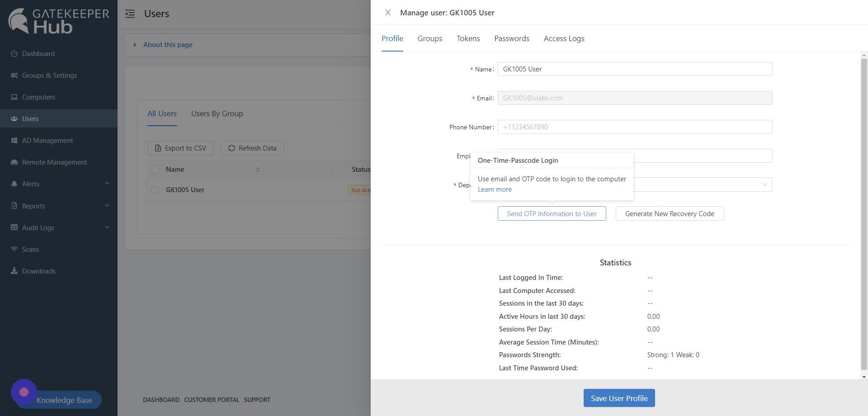Switch to the Access Logs tab
This screenshot has width=868, height=416.
tap(564, 38)
